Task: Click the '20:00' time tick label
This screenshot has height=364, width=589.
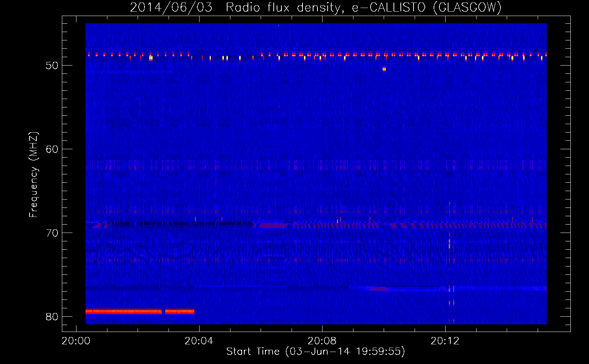Action: click(76, 341)
